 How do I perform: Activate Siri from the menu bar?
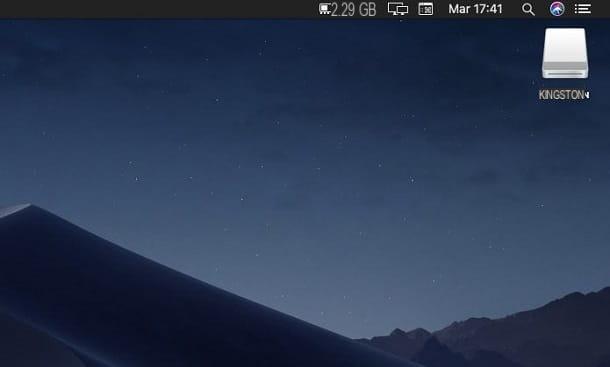[557, 9]
